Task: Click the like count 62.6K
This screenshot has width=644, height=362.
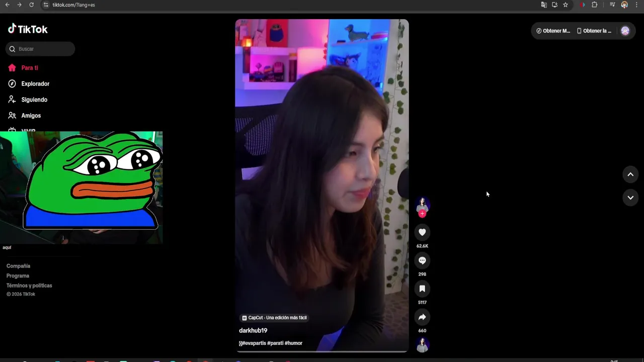Action: [422, 246]
